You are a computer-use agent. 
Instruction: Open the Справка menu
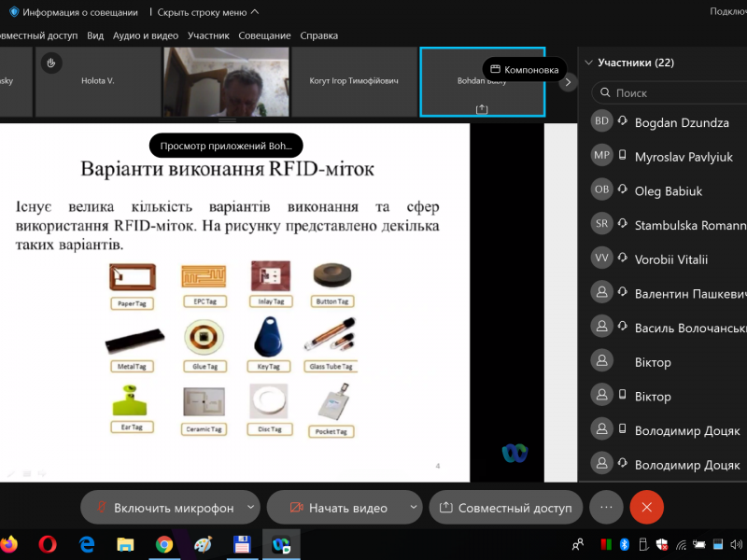click(x=318, y=35)
